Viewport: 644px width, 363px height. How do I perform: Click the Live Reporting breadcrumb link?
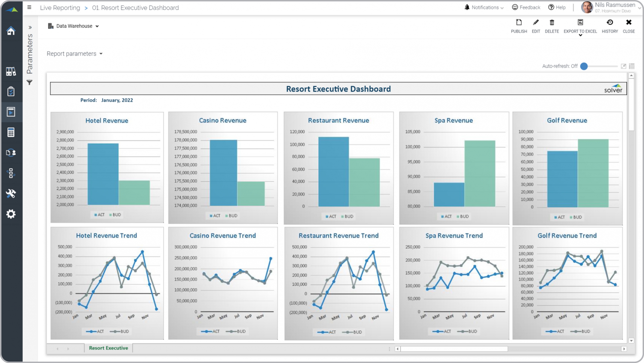[60, 8]
